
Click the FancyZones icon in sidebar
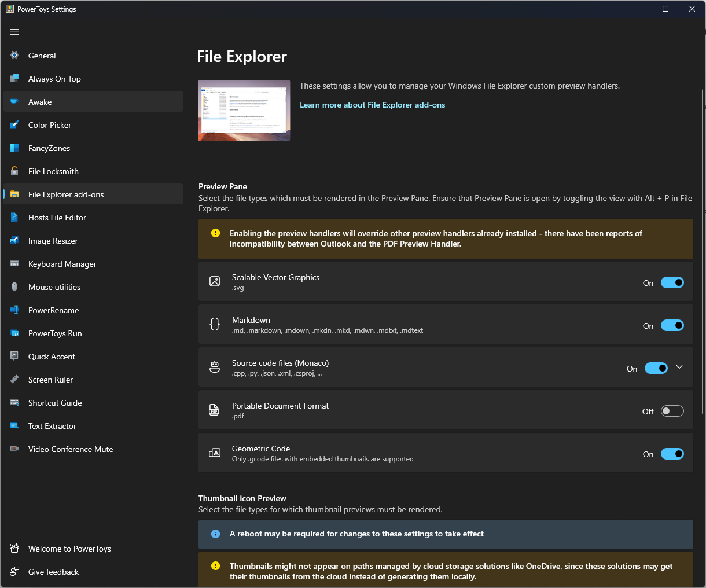pyautogui.click(x=15, y=148)
